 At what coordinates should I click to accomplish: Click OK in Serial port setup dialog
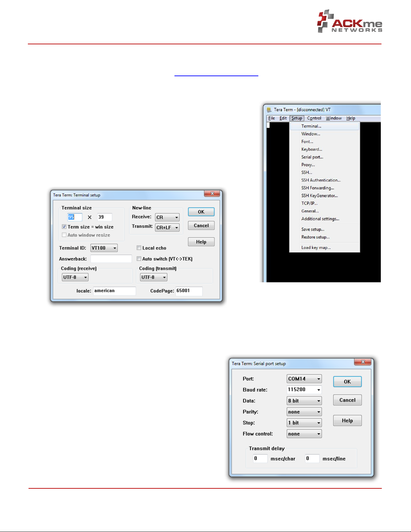[347, 382]
